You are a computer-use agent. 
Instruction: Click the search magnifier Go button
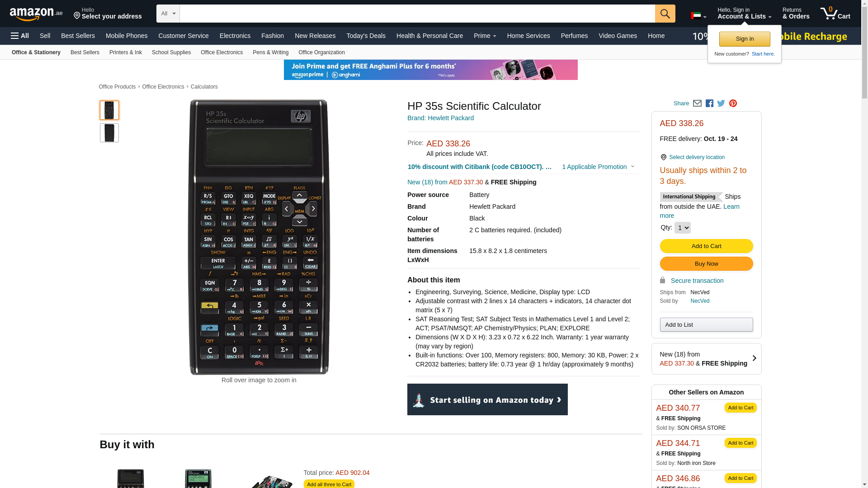tap(665, 14)
